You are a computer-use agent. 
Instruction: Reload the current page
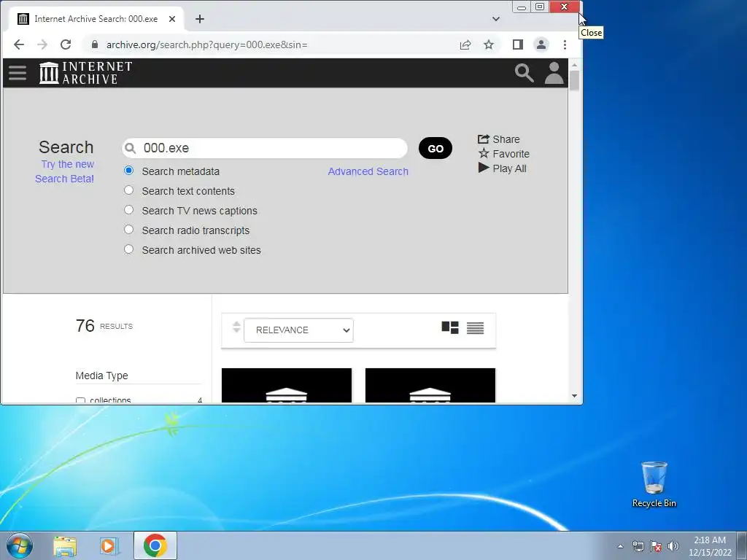66,44
